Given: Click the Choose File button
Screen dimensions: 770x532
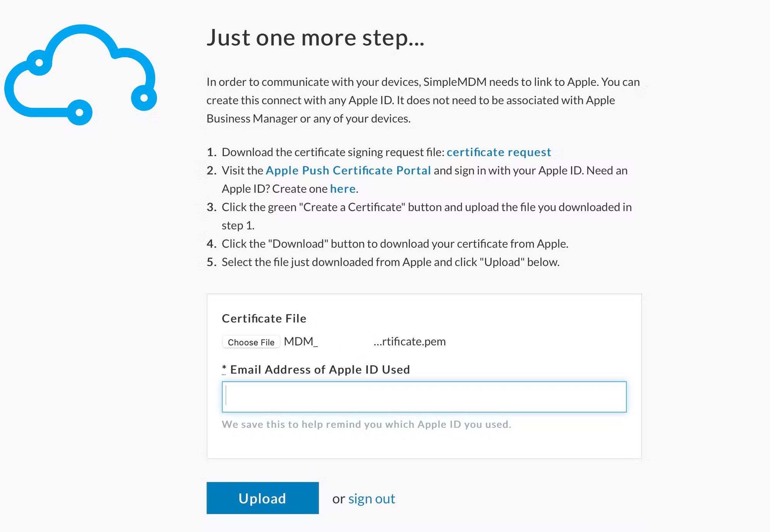Looking at the screenshot, I should coord(251,342).
